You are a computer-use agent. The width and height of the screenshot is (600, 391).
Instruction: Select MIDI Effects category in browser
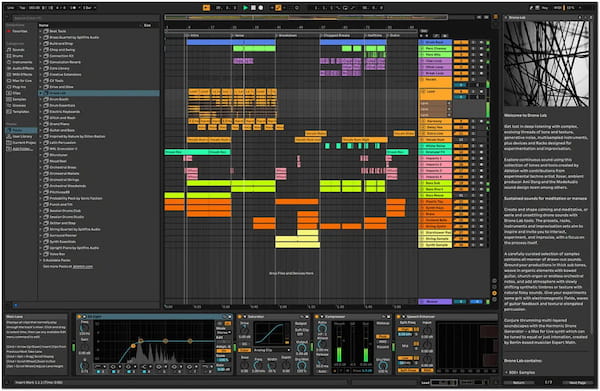pos(22,75)
